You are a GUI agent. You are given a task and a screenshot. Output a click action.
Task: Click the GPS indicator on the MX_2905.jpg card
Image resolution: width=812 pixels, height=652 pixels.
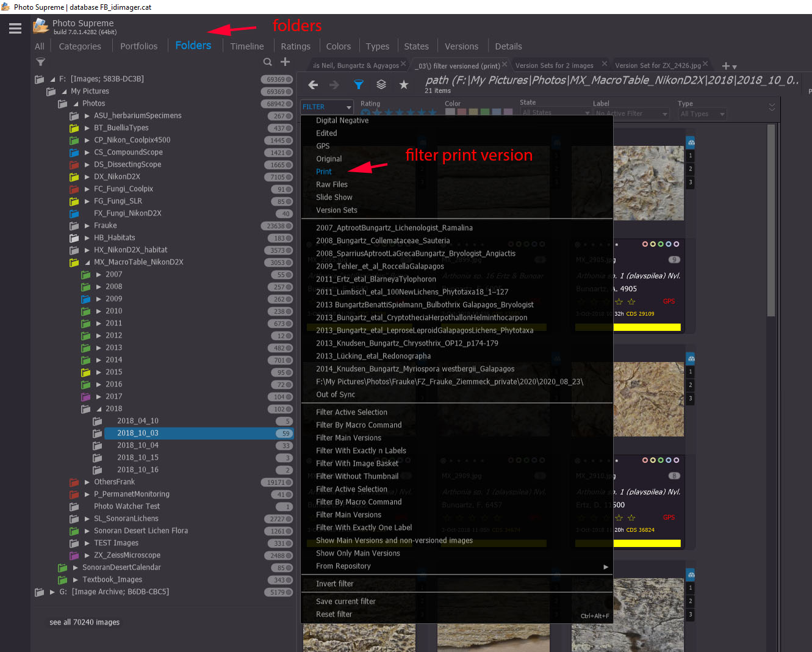click(x=669, y=302)
